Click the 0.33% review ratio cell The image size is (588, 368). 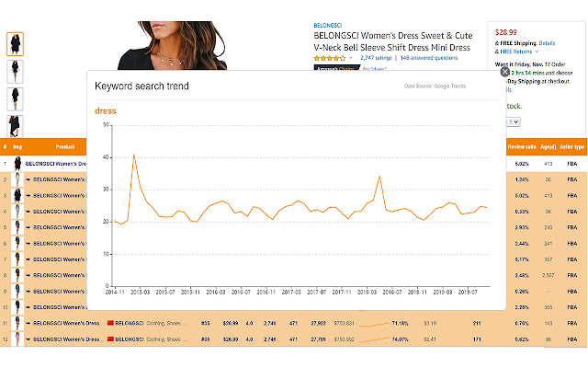point(522,212)
